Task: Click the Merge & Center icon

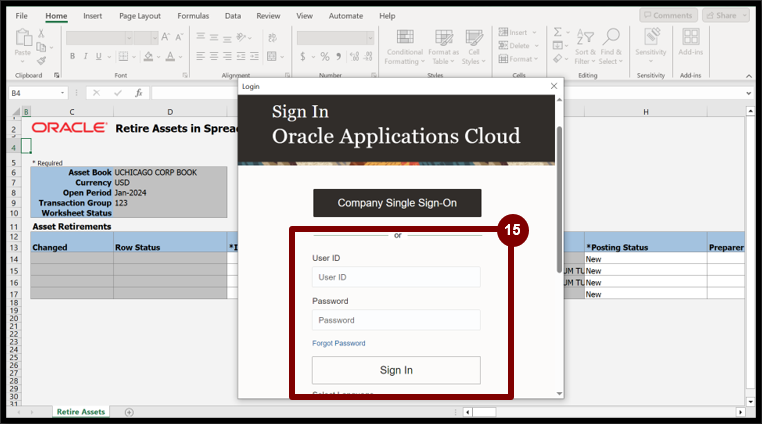Action: coord(271,56)
